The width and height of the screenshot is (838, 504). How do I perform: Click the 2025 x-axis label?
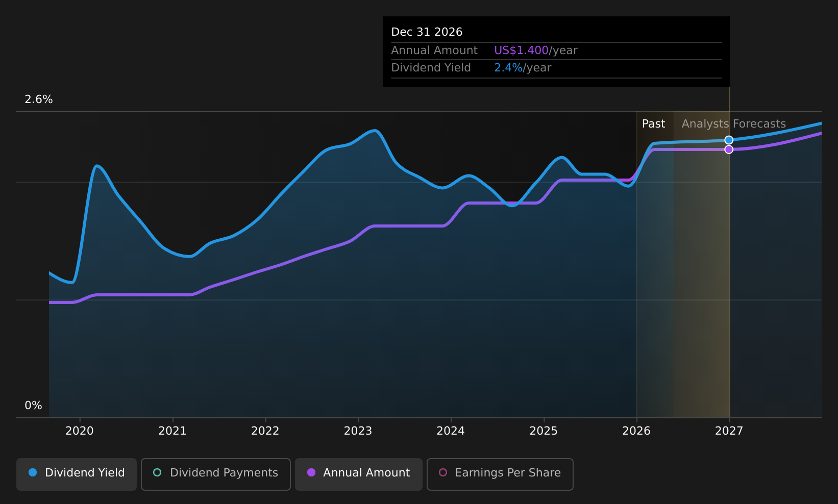click(x=544, y=431)
